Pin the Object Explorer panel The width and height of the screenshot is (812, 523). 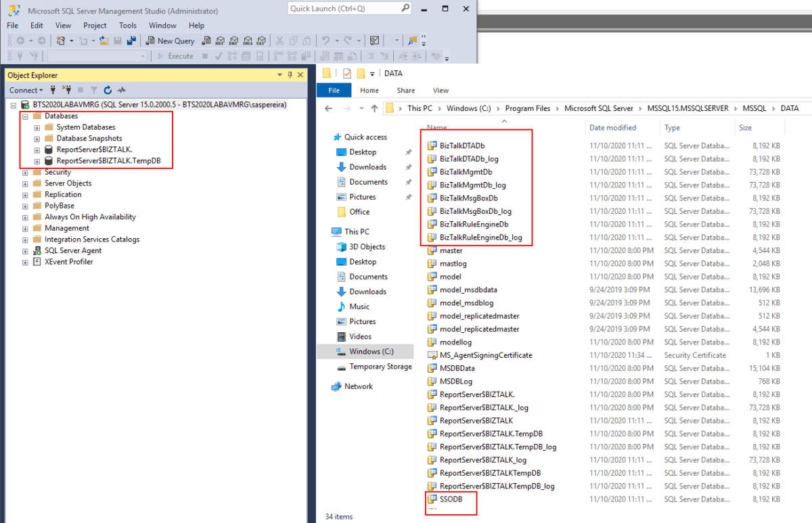click(x=290, y=75)
